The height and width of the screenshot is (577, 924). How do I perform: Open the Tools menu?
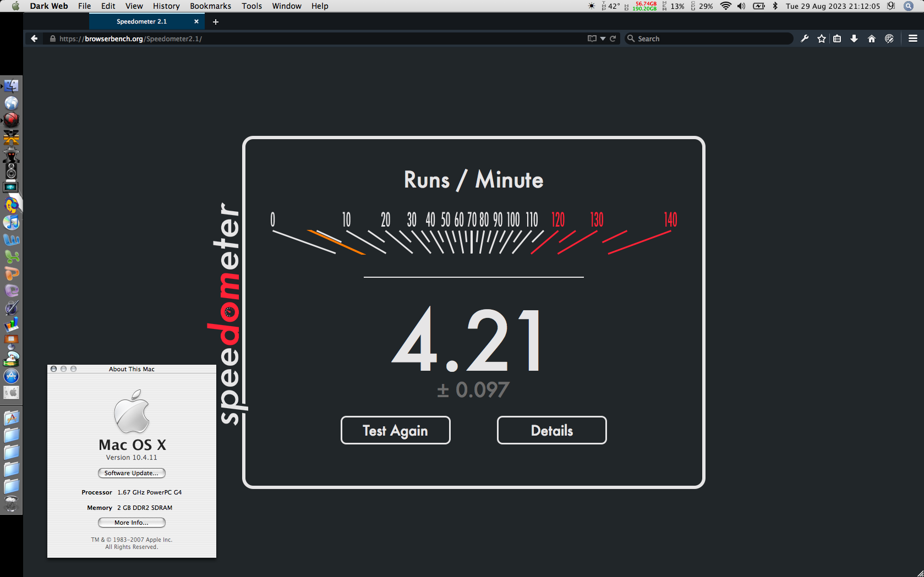252,6
